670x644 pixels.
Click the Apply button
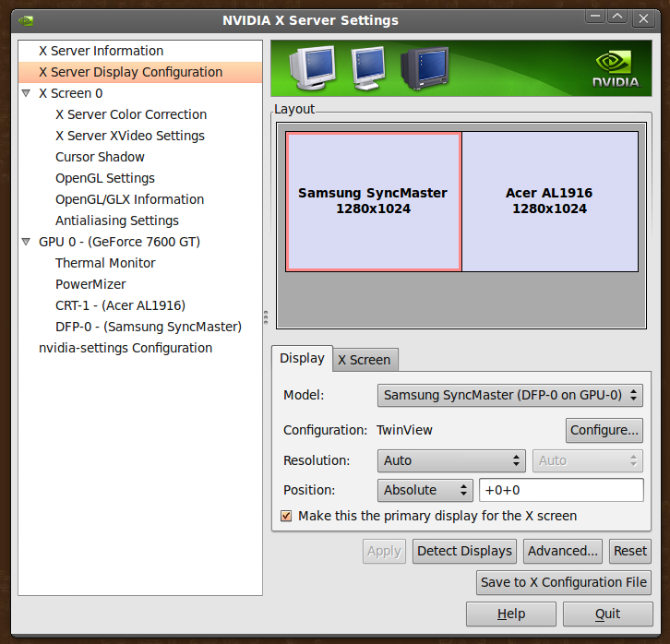tap(384, 552)
